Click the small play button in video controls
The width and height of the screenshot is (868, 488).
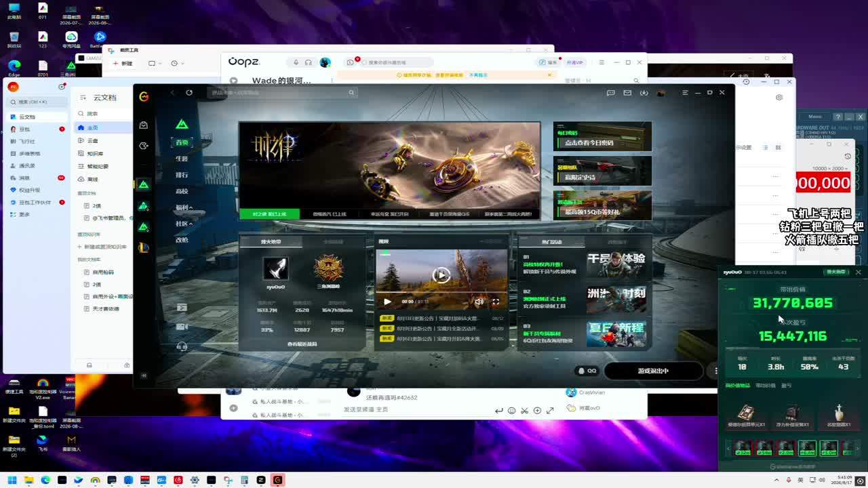[x=387, y=302]
